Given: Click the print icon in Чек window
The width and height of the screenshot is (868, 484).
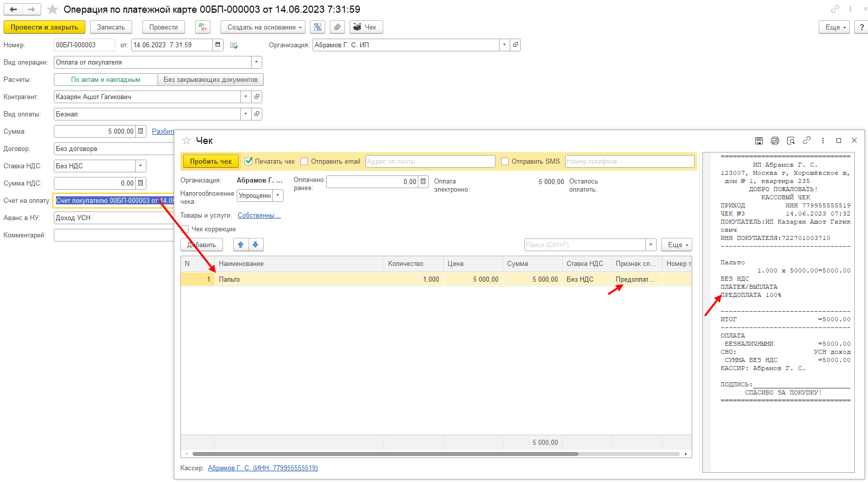Looking at the screenshot, I should pos(774,141).
